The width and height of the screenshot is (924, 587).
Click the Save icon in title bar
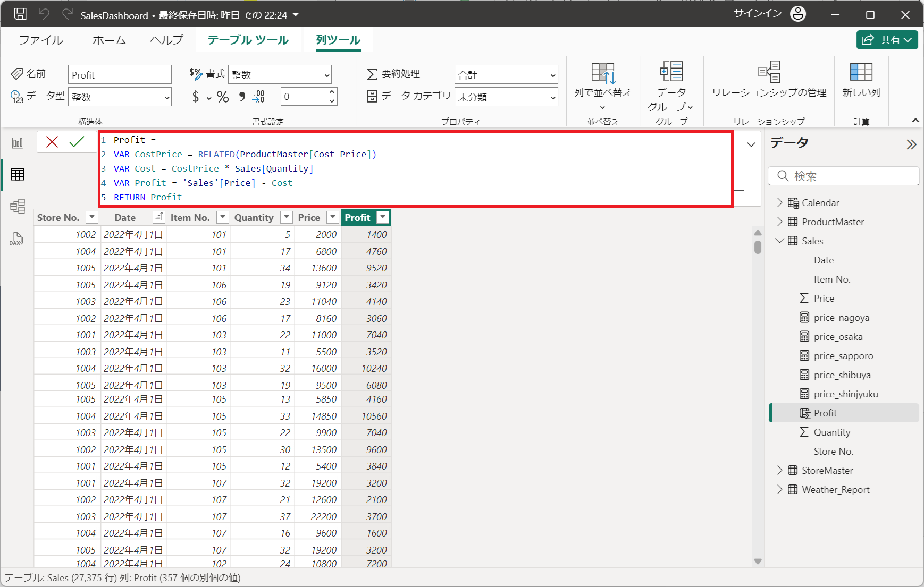pos(20,14)
